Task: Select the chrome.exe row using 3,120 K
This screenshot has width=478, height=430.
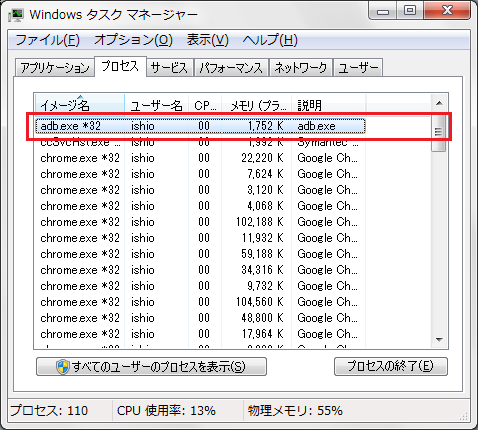Action: pyautogui.click(x=200, y=190)
